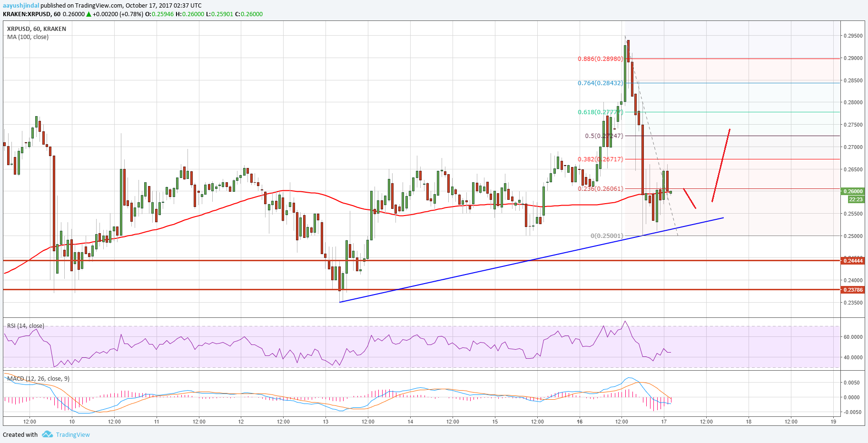The image size is (868, 443).
Task: Select the 0.382(0.26717) Fibonacci level label
Action: tap(601, 159)
